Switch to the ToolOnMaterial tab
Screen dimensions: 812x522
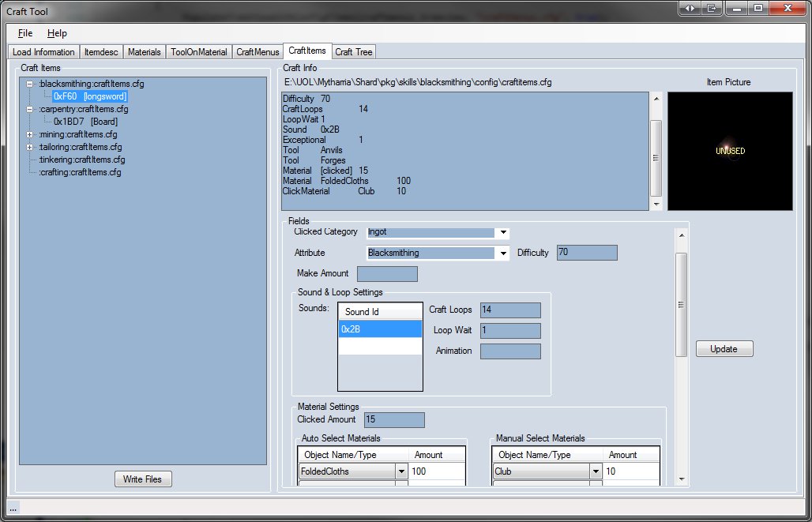200,52
